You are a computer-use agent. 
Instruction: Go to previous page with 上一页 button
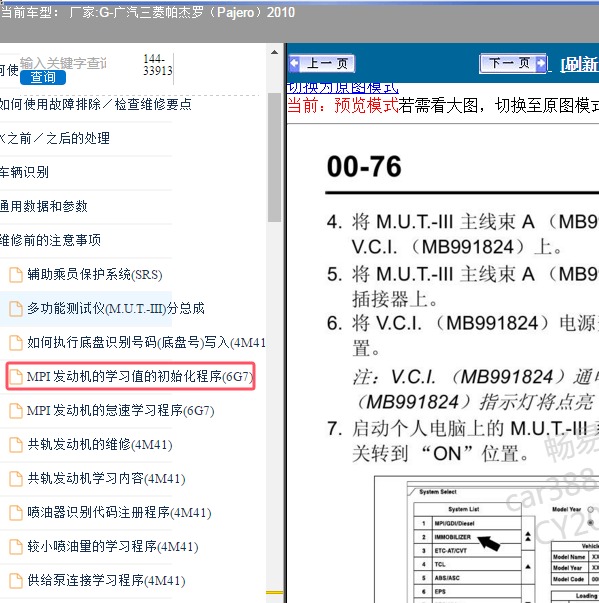pyautogui.click(x=322, y=63)
